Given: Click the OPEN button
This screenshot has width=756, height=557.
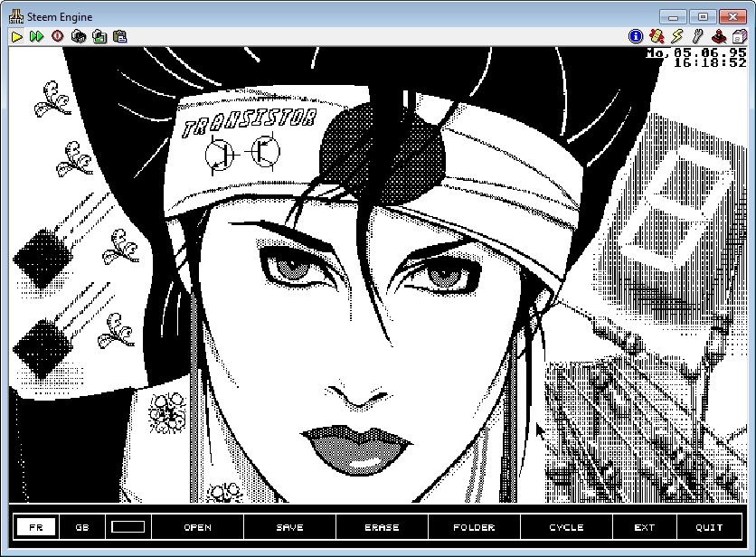Looking at the screenshot, I should [197, 527].
